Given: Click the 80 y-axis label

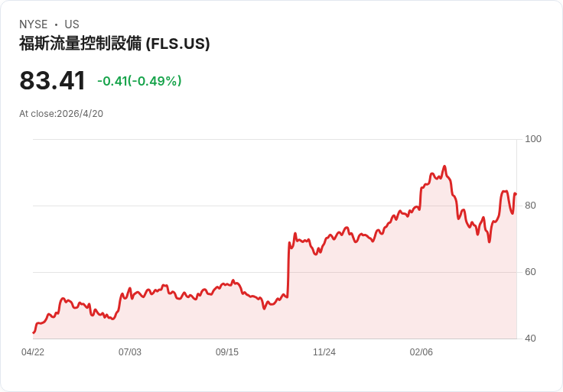Looking at the screenshot, I should pos(529,206).
